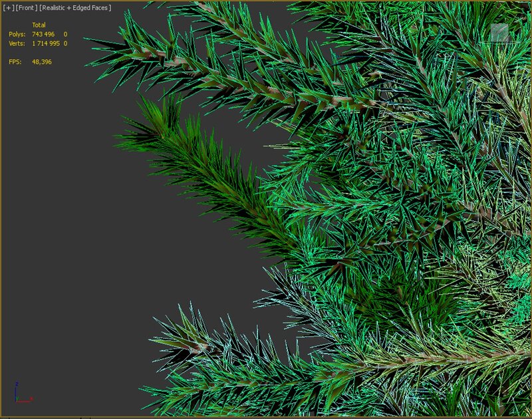Click the yellow active-viewport border at top
This screenshot has height=419, width=532.
pyautogui.click(x=266, y=1)
